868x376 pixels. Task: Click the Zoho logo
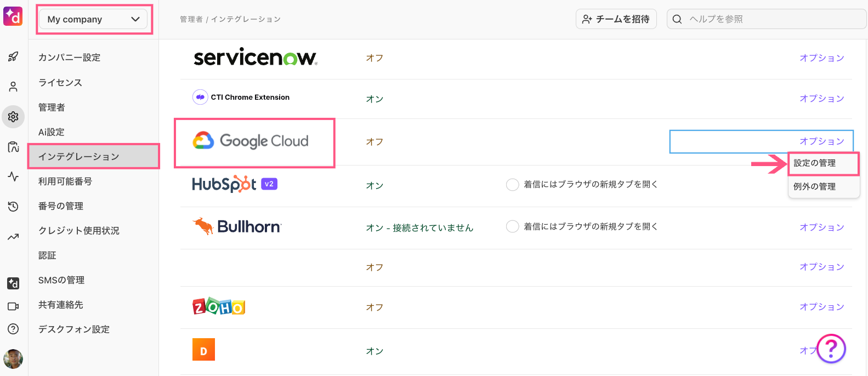point(219,306)
